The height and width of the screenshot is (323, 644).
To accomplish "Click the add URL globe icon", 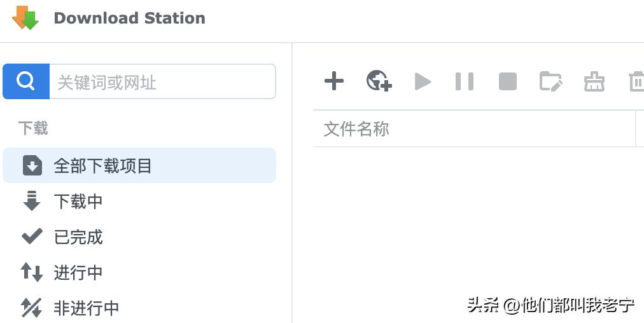I will (x=379, y=81).
